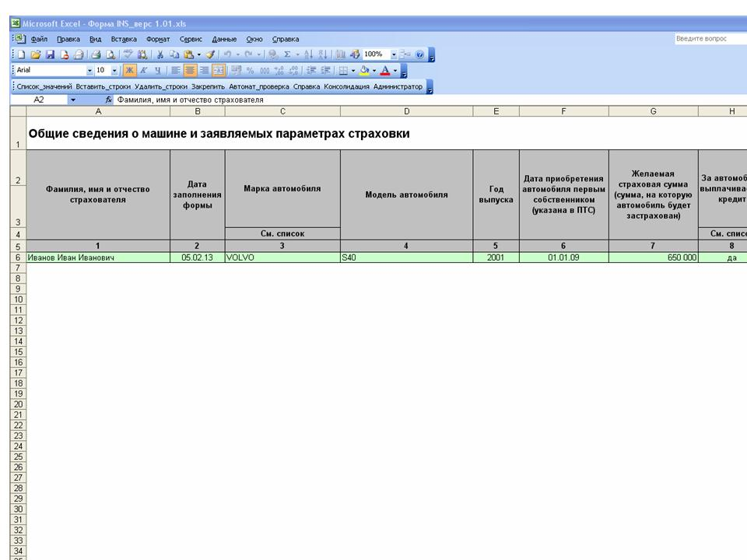This screenshot has width=747, height=560.
Task: Click the Автомат_проверка button
Action: (258, 86)
